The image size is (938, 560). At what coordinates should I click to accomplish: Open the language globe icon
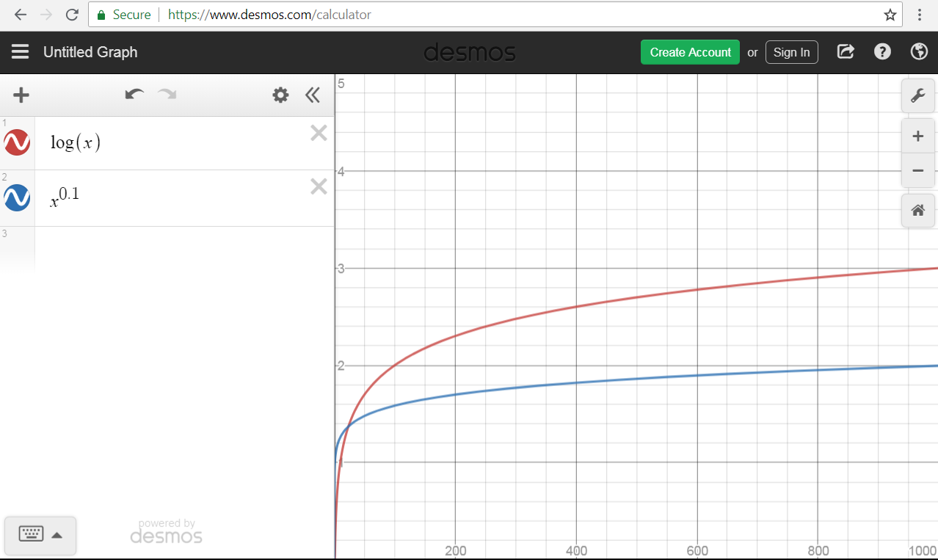(x=918, y=52)
